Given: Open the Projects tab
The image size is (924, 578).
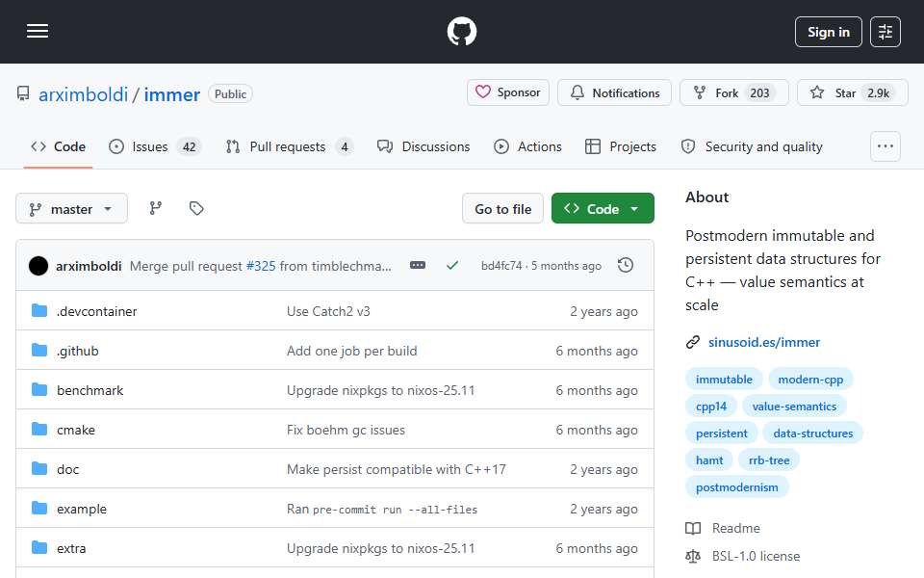Looking at the screenshot, I should (621, 146).
